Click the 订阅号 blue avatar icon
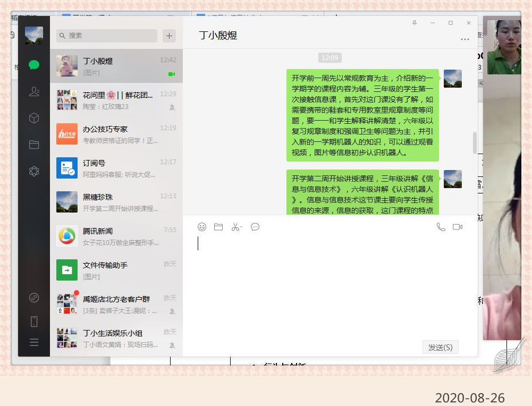The height and width of the screenshot is (406, 532). (x=67, y=168)
